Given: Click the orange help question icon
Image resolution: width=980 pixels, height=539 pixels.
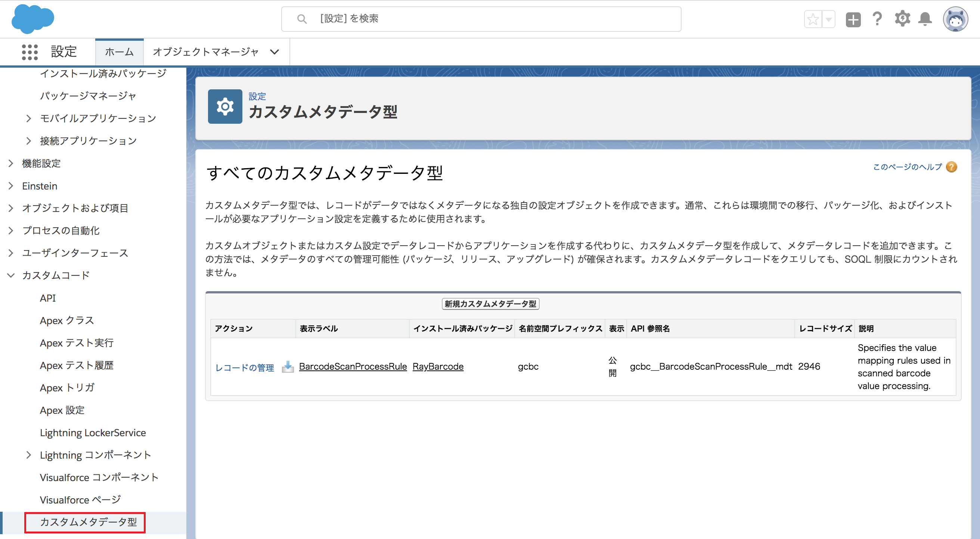Looking at the screenshot, I should tap(952, 167).
